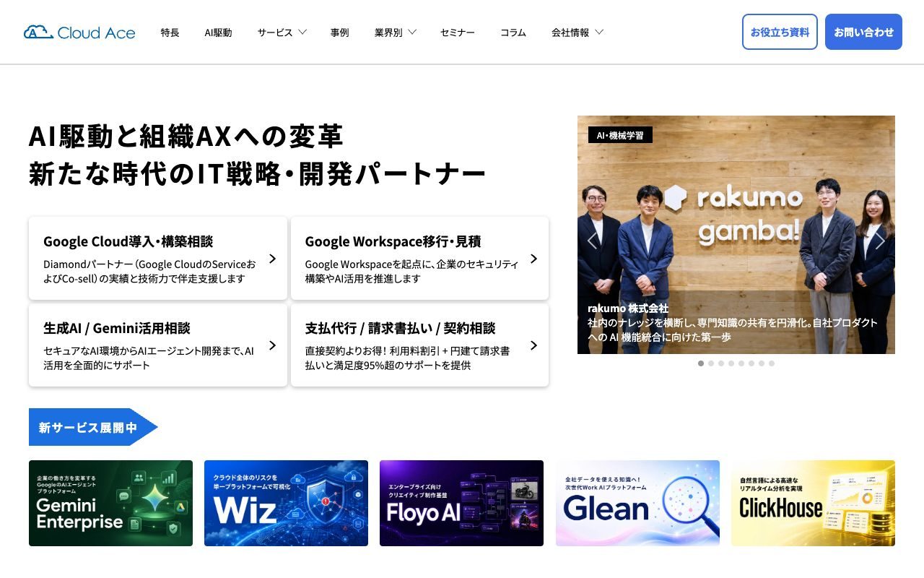Open the コラム link
The height and width of the screenshot is (578, 924).
coord(513,33)
